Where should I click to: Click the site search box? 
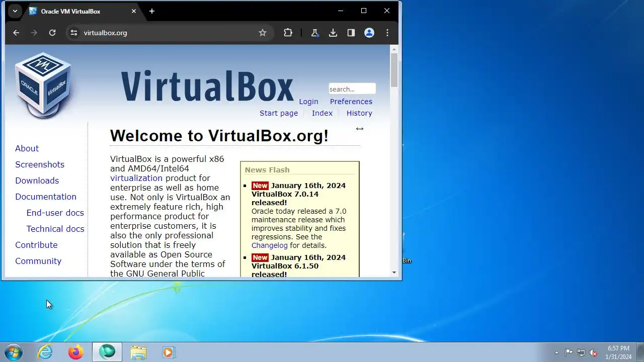click(x=352, y=89)
